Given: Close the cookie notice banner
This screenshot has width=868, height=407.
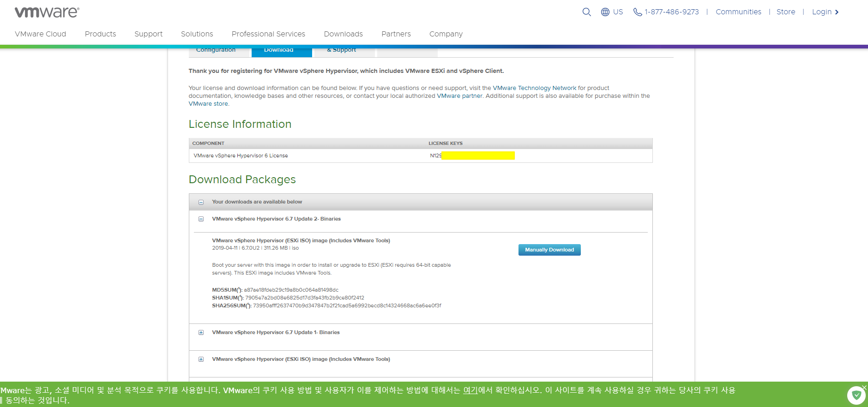Looking at the screenshot, I should point(864,387).
